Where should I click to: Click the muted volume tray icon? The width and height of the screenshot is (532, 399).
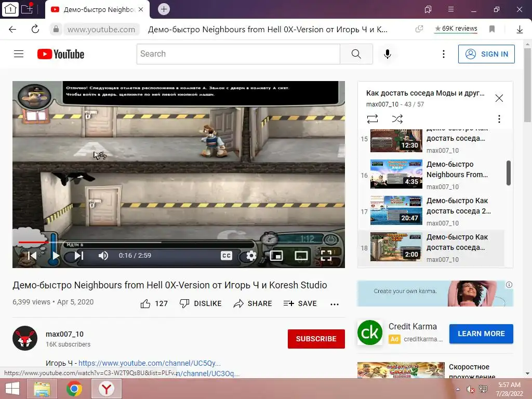click(x=470, y=390)
